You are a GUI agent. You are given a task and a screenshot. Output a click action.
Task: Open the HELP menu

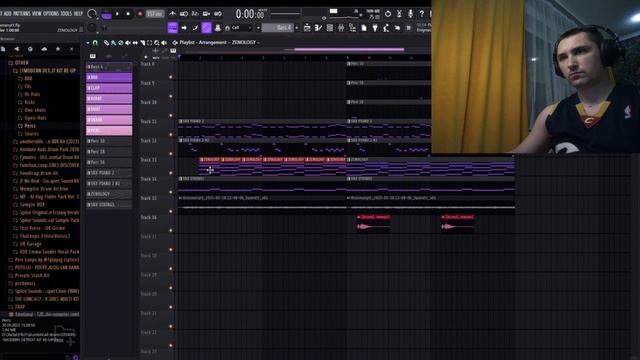[x=78, y=13]
